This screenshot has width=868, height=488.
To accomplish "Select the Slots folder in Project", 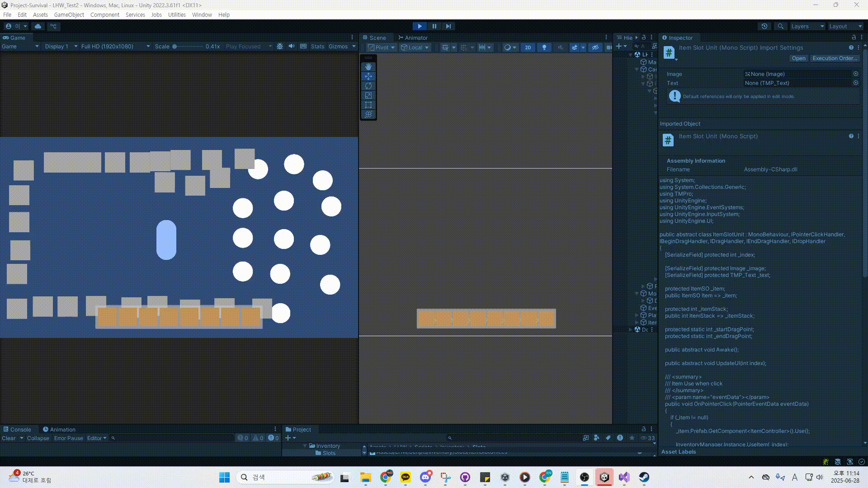I will point(329,453).
